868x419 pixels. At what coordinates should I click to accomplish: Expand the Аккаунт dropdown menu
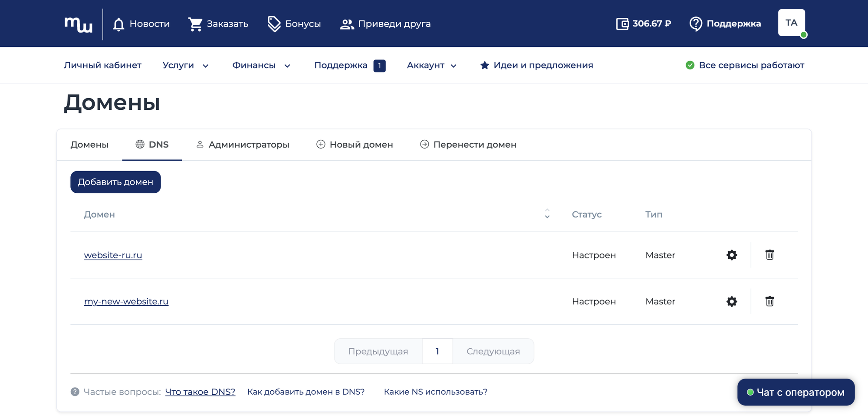pos(432,66)
